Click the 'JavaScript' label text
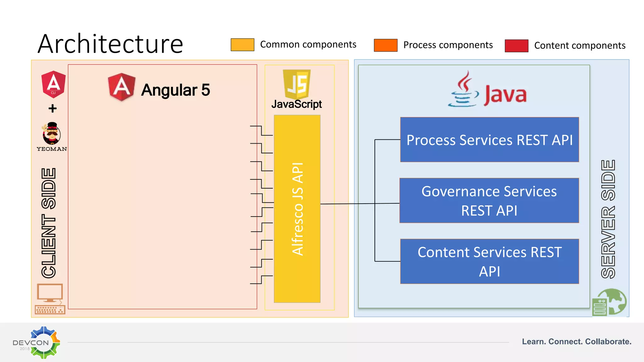Image resolution: width=644 pixels, height=362 pixels. pos(297,104)
